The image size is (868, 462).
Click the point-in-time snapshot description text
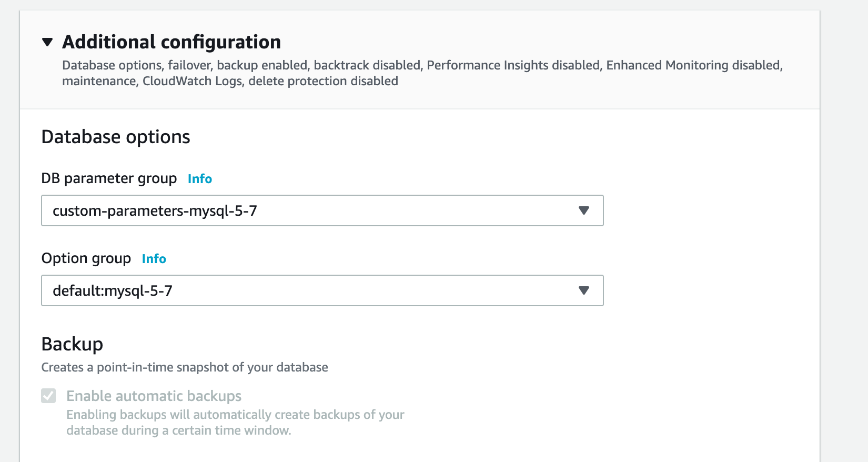pyautogui.click(x=185, y=367)
